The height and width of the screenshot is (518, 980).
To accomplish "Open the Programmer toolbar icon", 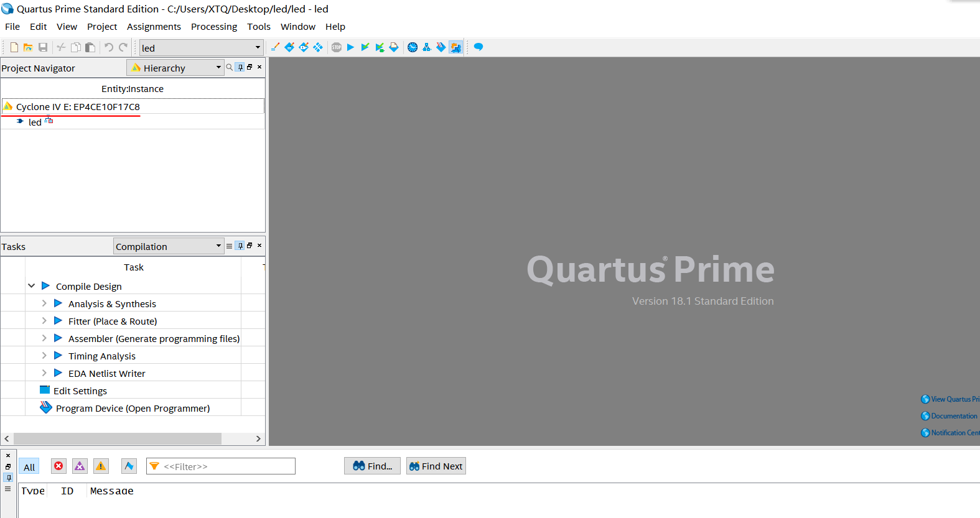I will coord(441,47).
